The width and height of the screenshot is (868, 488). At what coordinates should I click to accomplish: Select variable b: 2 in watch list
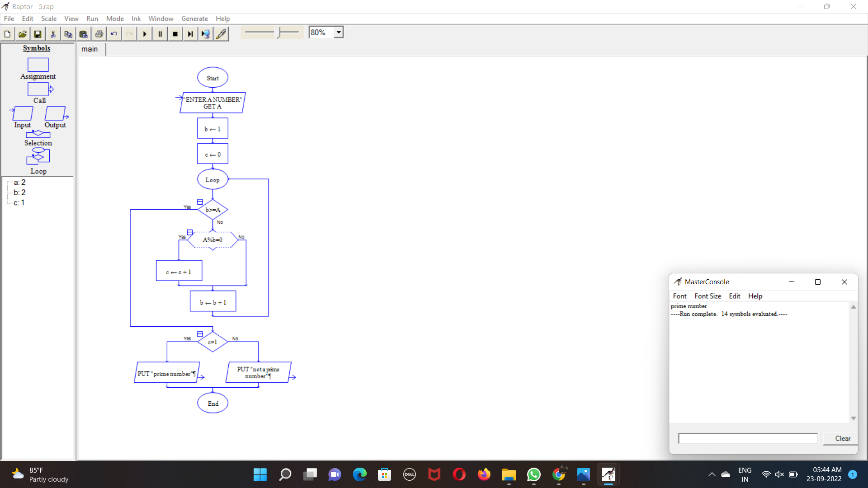click(x=19, y=192)
